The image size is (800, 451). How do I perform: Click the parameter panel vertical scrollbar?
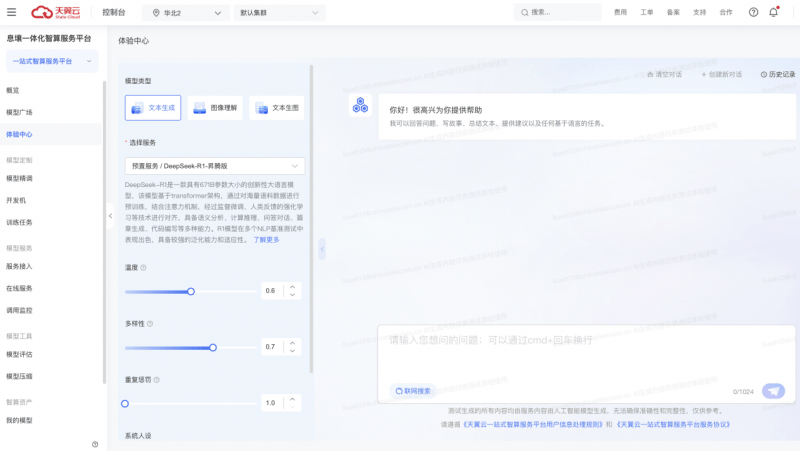point(311,219)
